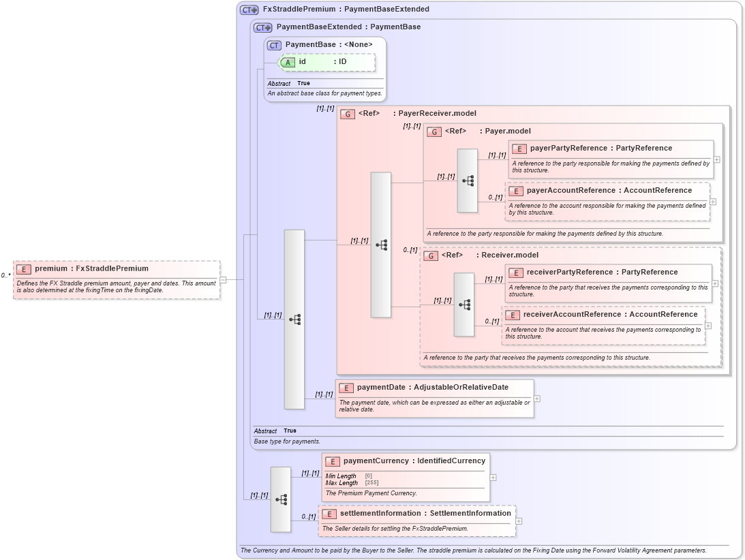Expand paymentDate using its plus box

pos(538,399)
